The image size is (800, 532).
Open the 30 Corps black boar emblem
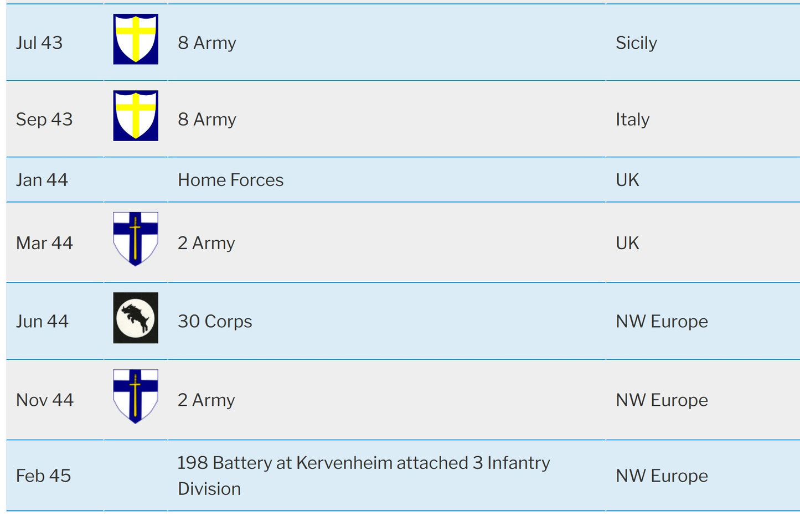[x=136, y=318]
